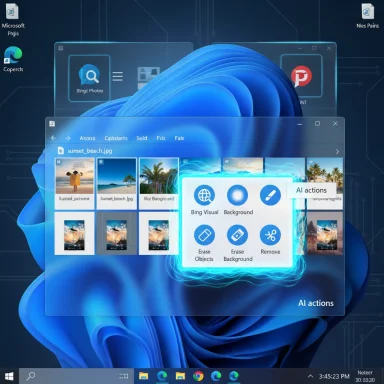Open first File Explorer taskbar icon
This screenshot has height=384, width=384.
(143, 376)
